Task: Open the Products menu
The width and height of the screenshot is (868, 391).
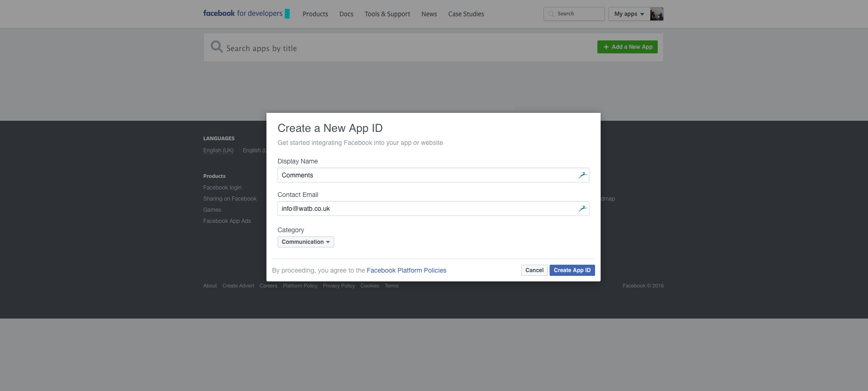Action: point(315,14)
